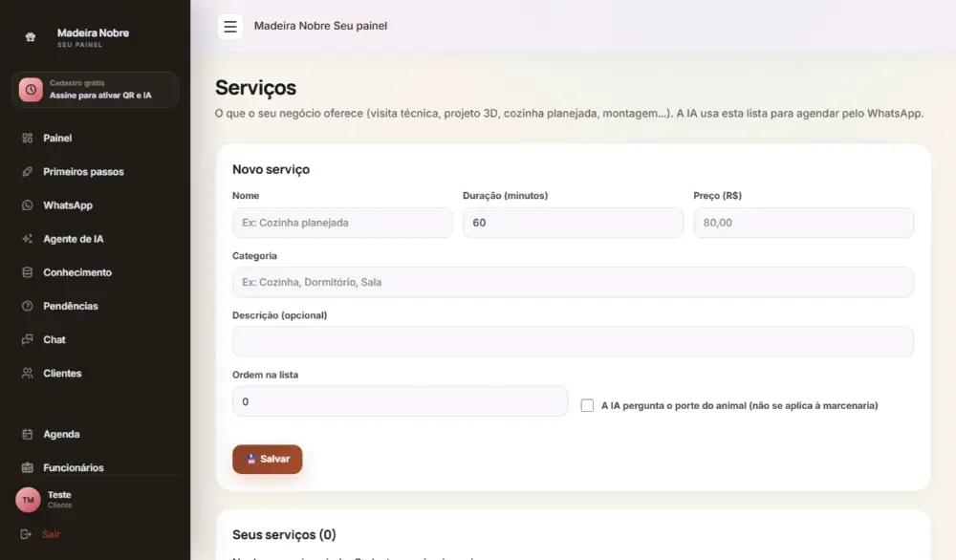This screenshot has width=956, height=560.
Task: Click the Painel dashboard icon
Action: coord(28,139)
